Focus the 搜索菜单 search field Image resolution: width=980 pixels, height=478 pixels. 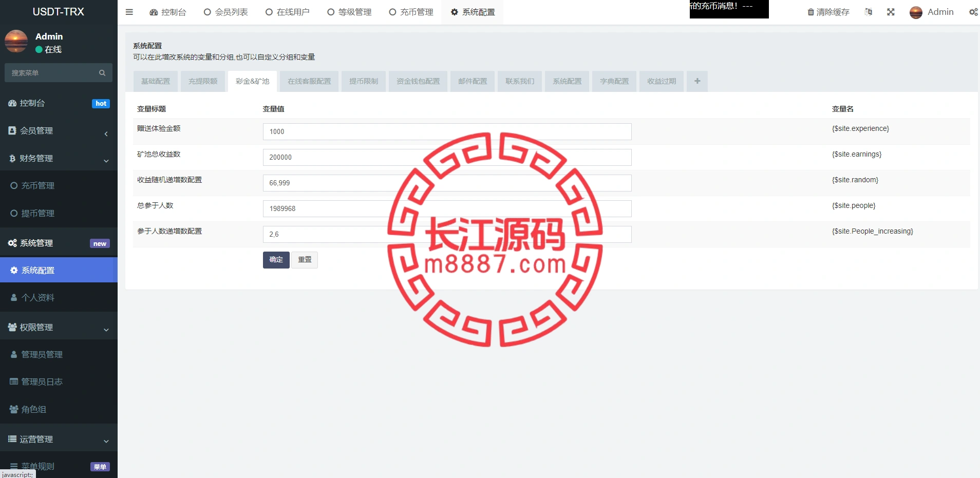click(x=59, y=73)
